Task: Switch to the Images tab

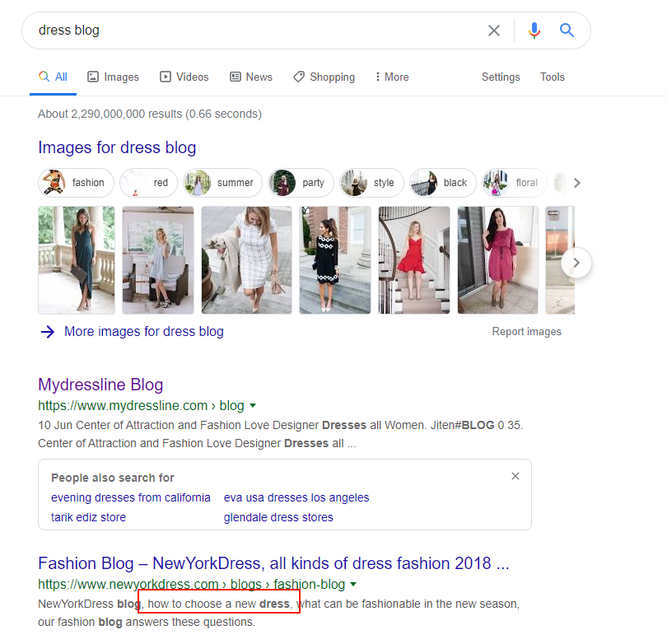Action: [x=113, y=77]
